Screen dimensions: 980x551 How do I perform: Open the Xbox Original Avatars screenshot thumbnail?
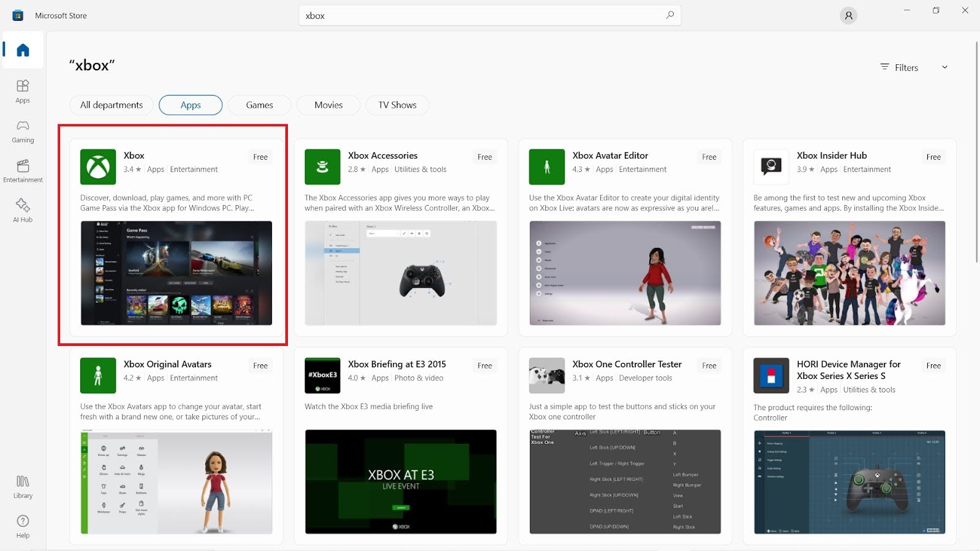[x=176, y=482]
